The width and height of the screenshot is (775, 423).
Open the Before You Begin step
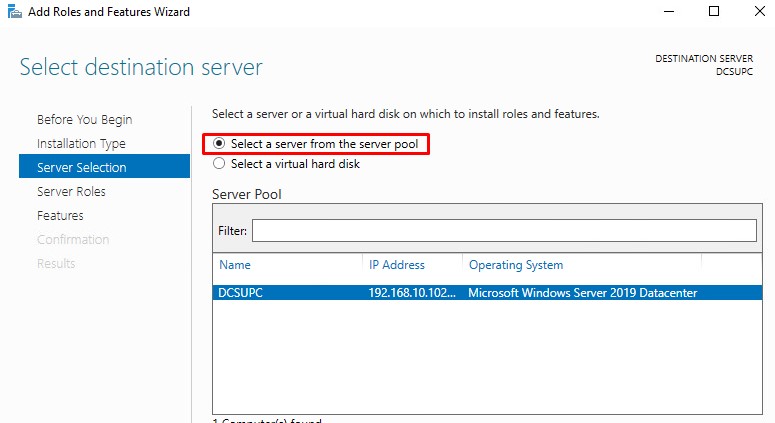pyautogui.click(x=85, y=120)
